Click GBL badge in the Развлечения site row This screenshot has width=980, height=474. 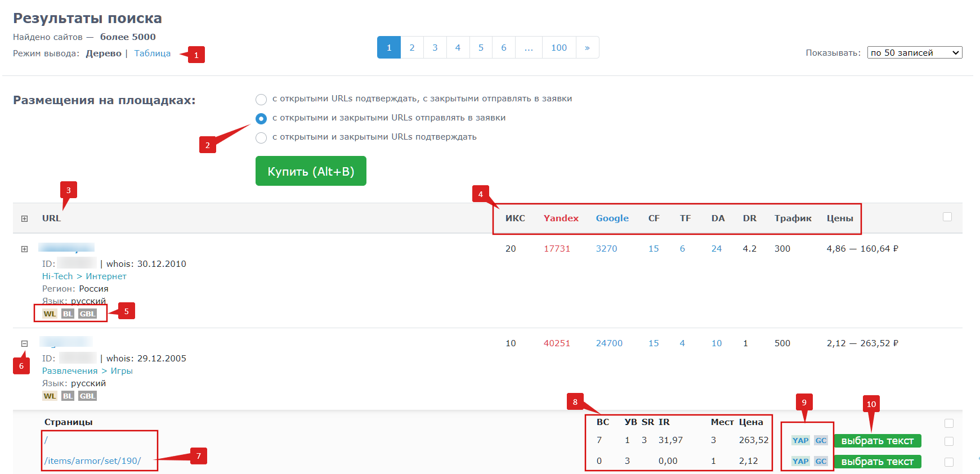tap(87, 396)
